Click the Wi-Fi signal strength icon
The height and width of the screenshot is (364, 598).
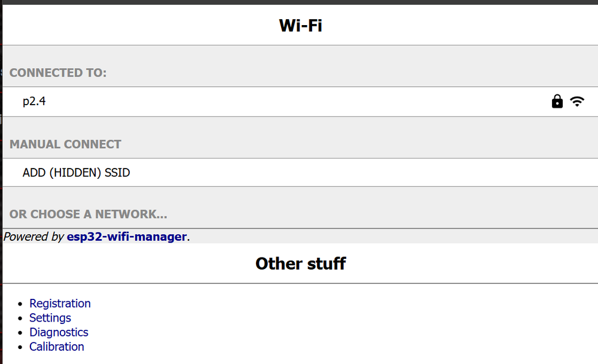tap(576, 101)
